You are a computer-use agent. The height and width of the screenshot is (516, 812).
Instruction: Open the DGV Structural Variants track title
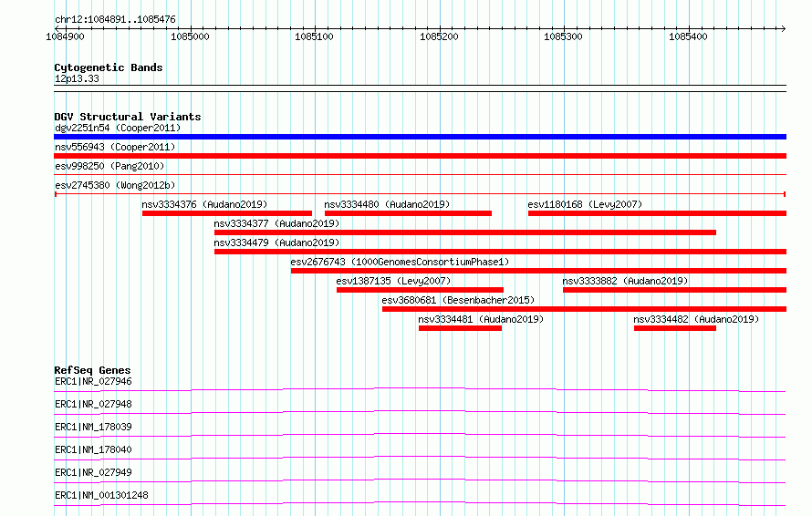pos(128,117)
